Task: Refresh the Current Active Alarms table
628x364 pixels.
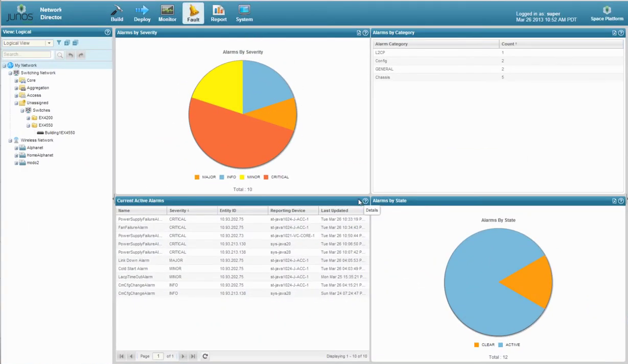Action: click(205, 356)
